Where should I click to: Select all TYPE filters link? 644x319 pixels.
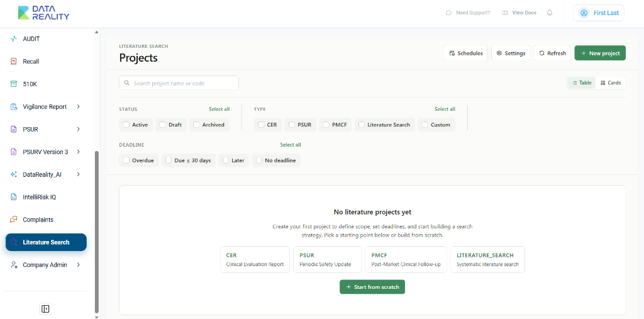point(445,109)
